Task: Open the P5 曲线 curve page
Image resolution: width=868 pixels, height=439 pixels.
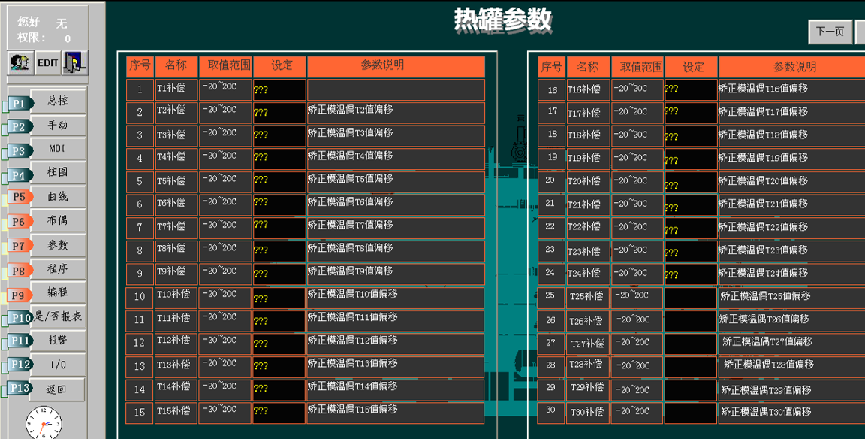Action: pos(56,197)
